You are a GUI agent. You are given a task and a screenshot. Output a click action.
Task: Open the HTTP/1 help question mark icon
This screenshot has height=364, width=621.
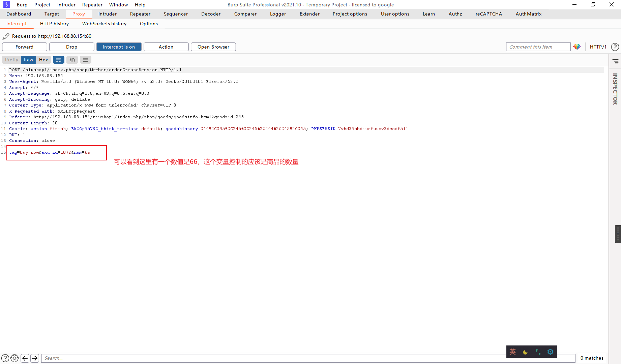tap(615, 47)
